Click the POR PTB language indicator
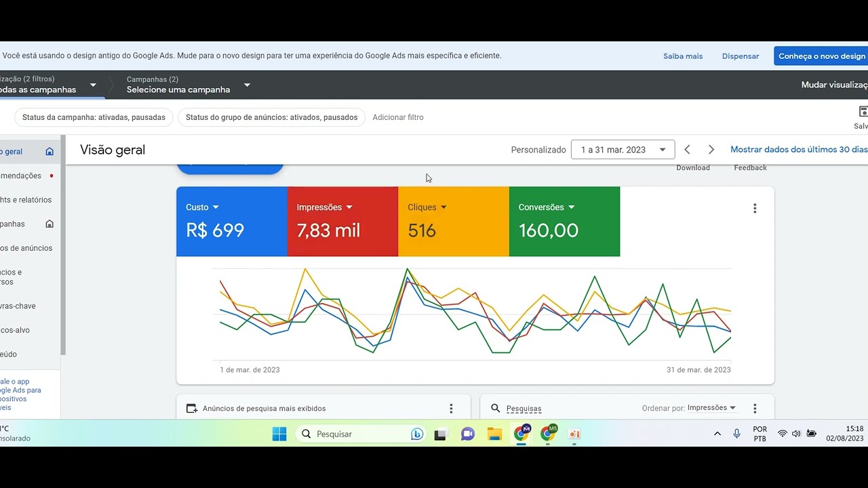Image resolution: width=868 pixels, height=488 pixels. [760, 434]
